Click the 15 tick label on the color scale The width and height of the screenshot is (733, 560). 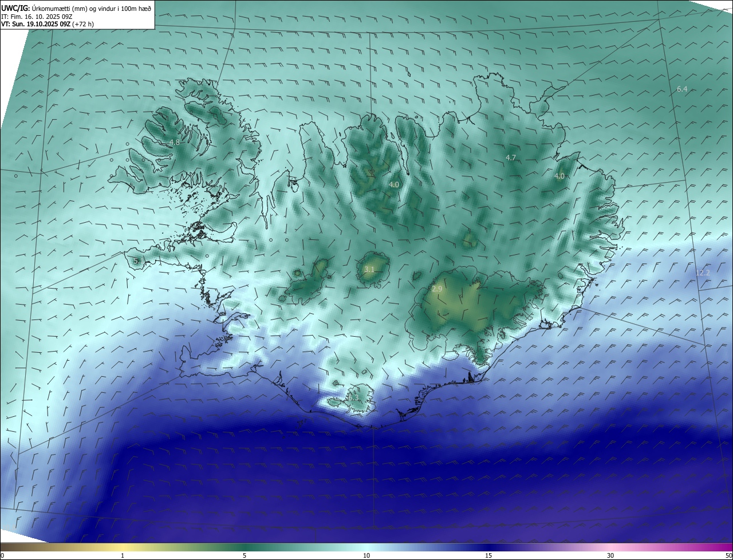tap(488, 555)
